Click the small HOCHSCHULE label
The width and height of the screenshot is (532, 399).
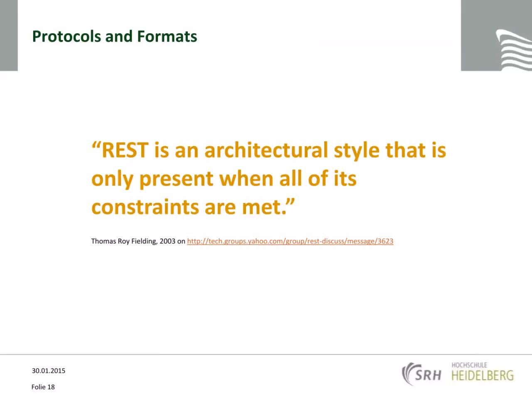coord(469,365)
